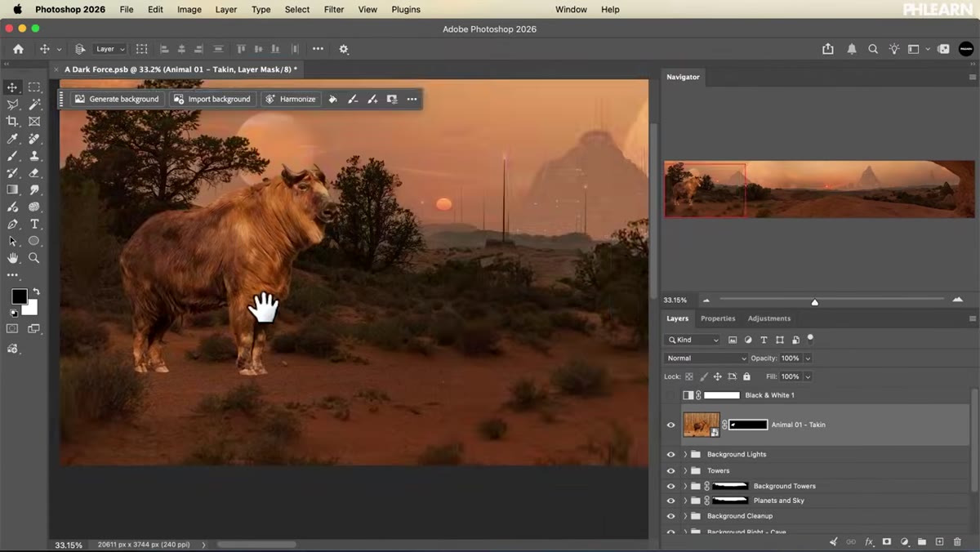980x552 pixels.
Task: Click the Import background button
Action: click(x=212, y=99)
